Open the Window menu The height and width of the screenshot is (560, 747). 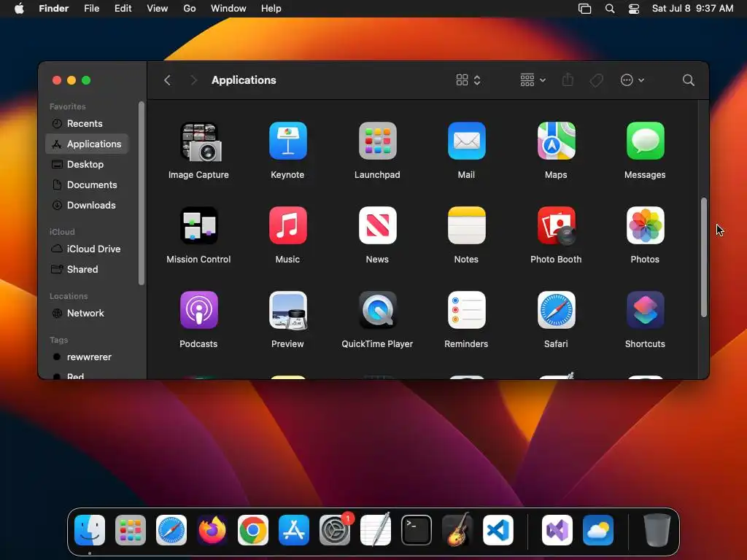(228, 9)
